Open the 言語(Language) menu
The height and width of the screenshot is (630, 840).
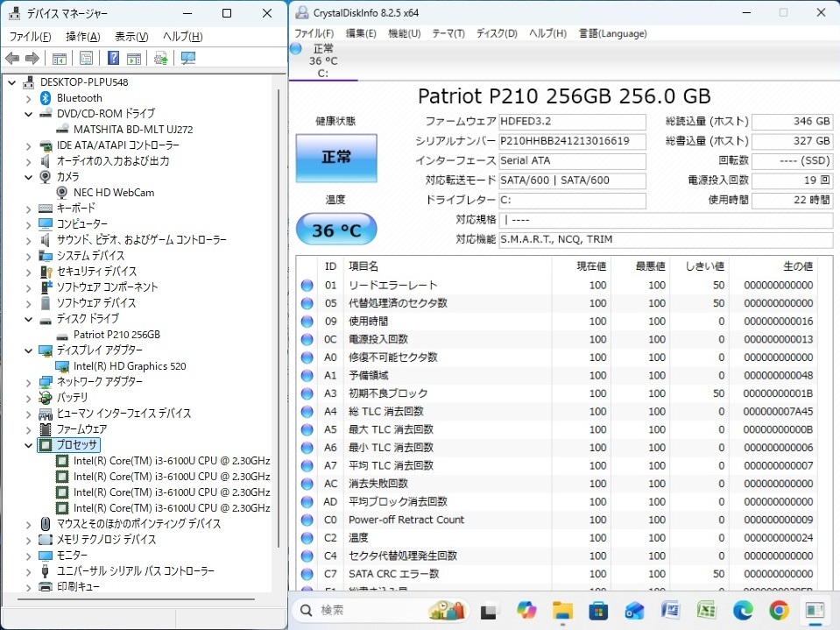[612, 33]
